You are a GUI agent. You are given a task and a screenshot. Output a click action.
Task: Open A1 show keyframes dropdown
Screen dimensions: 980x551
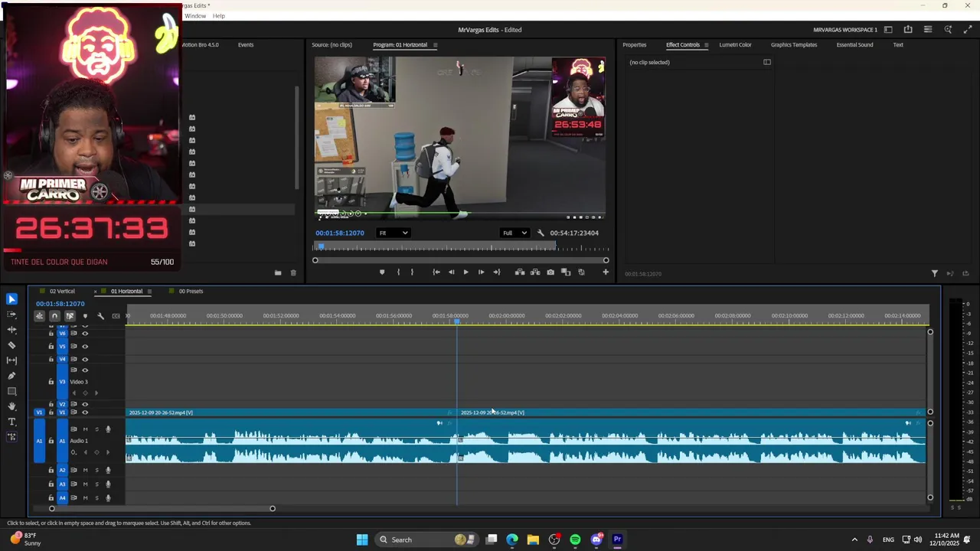pyautogui.click(x=73, y=453)
